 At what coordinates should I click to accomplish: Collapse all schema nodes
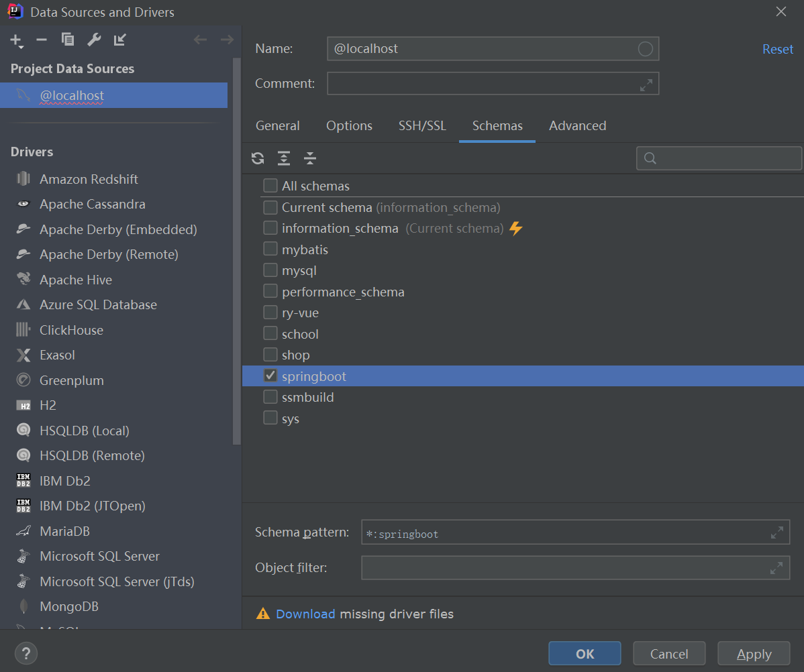click(x=309, y=158)
